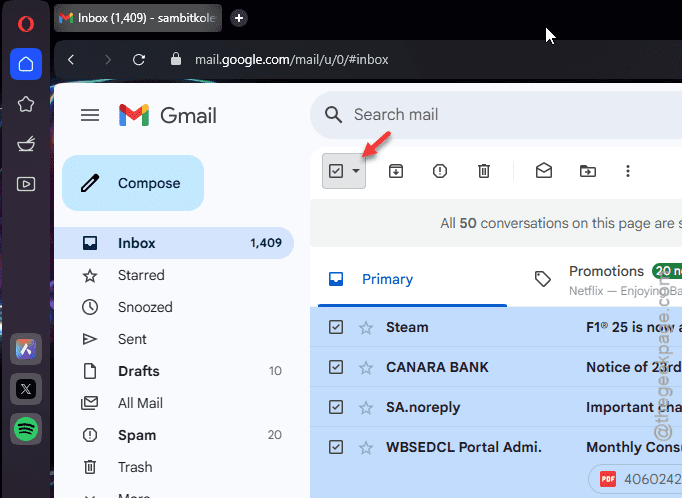Delete selected emails with trash icon
This screenshot has height=498, width=682.
484,171
